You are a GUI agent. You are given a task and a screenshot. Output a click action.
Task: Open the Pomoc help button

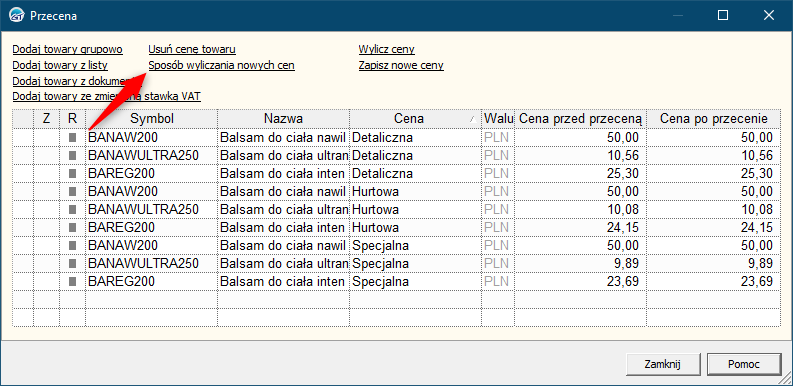[x=744, y=364]
